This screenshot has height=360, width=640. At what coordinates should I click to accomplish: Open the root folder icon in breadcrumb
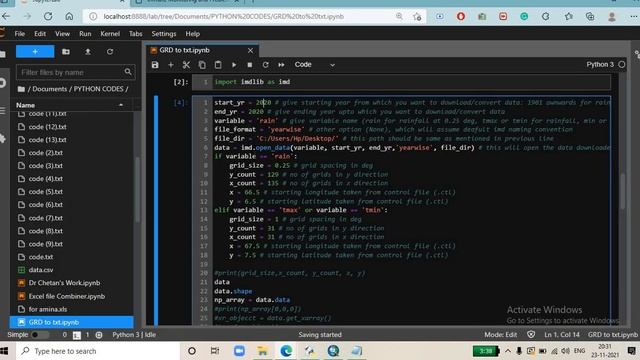pos(21,89)
